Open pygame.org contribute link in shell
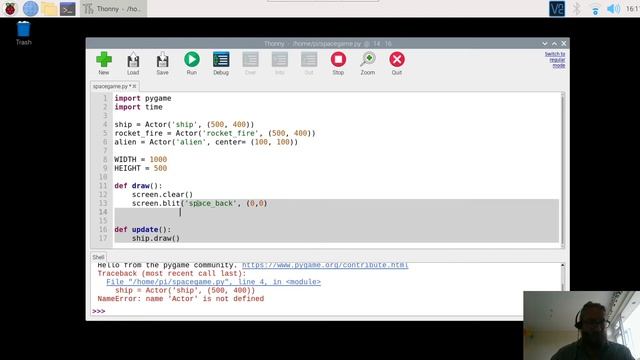640x360 pixels. coord(325,265)
